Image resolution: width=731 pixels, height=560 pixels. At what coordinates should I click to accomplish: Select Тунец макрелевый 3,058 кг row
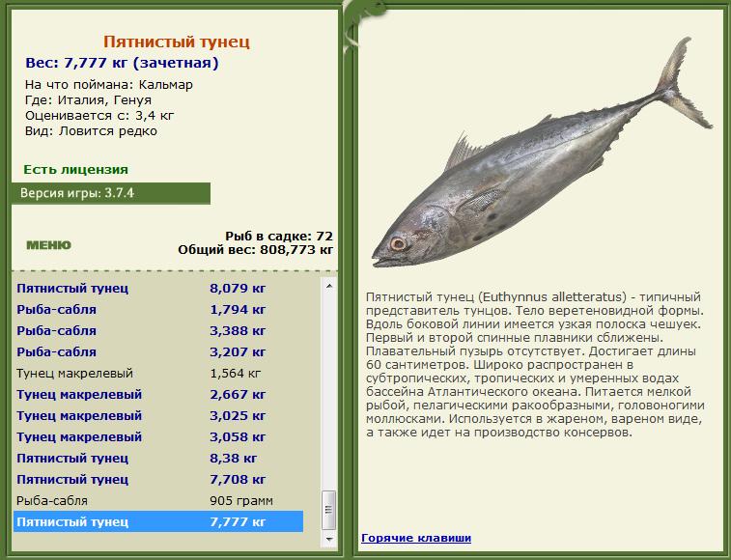pos(158,437)
